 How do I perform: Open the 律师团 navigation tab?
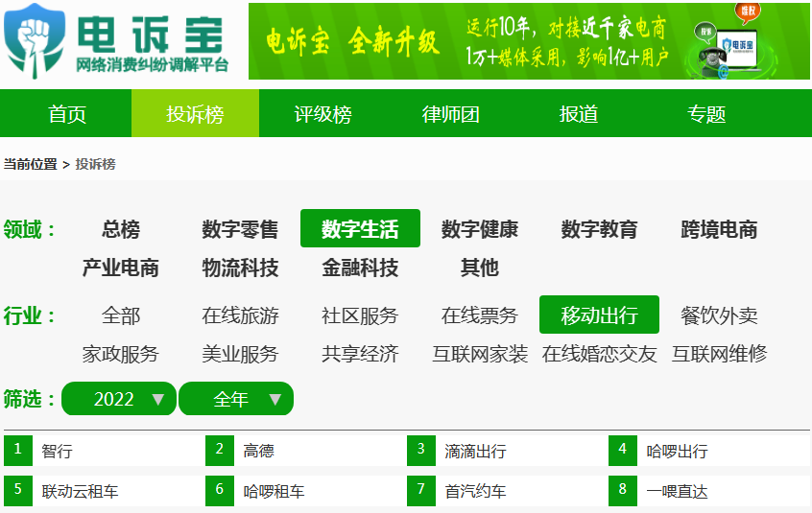tap(450, 114)
